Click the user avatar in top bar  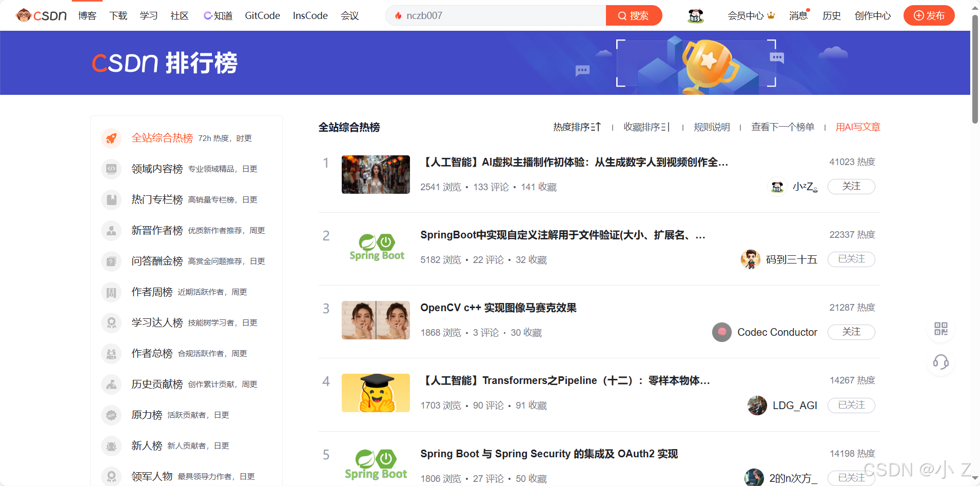coord(695,15)
